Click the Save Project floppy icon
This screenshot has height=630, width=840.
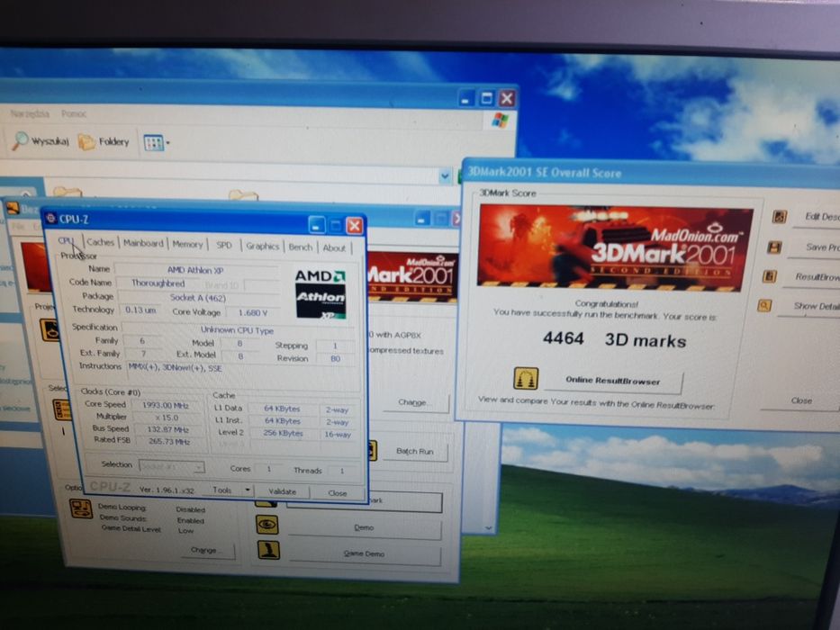tap(774, 247)
